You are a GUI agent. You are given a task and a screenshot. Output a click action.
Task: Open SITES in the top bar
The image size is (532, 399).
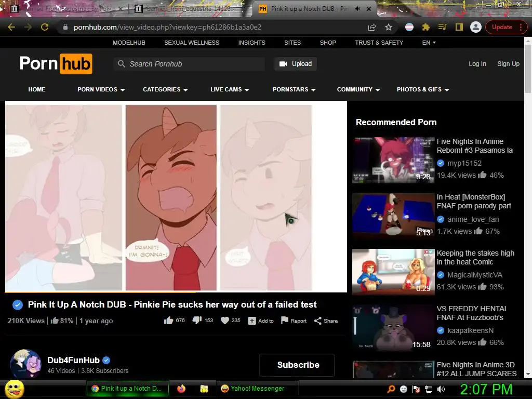292,43
